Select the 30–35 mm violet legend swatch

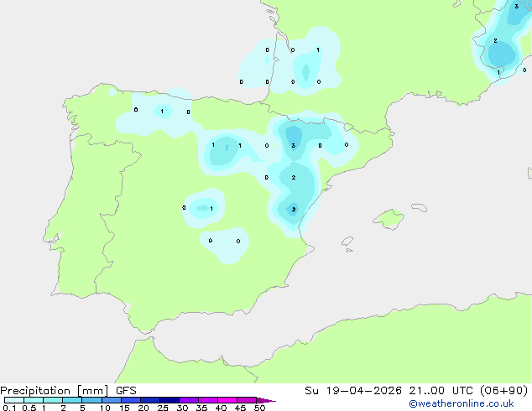pos(189,400)
